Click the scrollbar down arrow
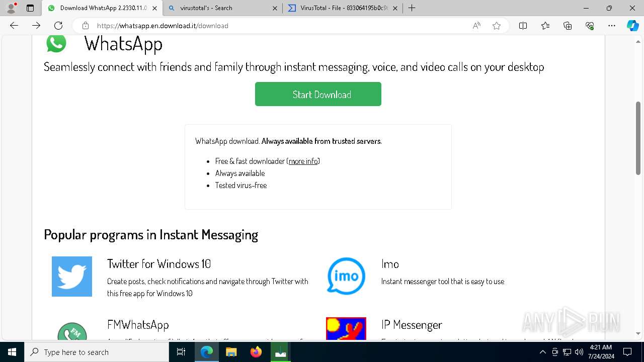Screen dimensions: 644x362 pyautogui.click(x=638, y=333)
